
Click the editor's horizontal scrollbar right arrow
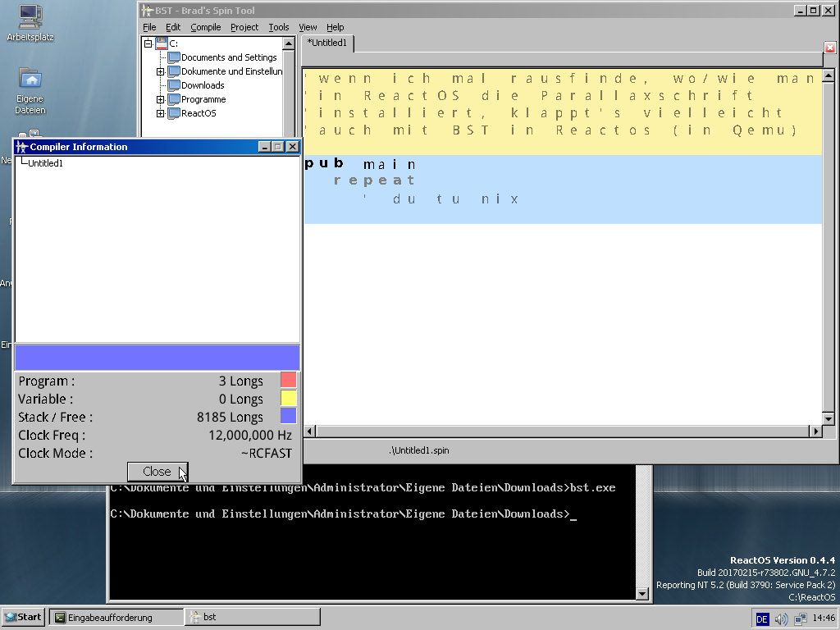pos(815,431)
